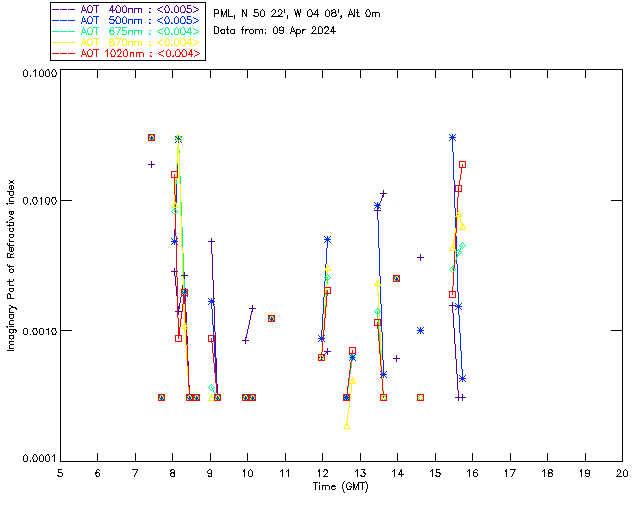Click x-axis tick label 13
640x512 pixels.
tap(360, 473)
